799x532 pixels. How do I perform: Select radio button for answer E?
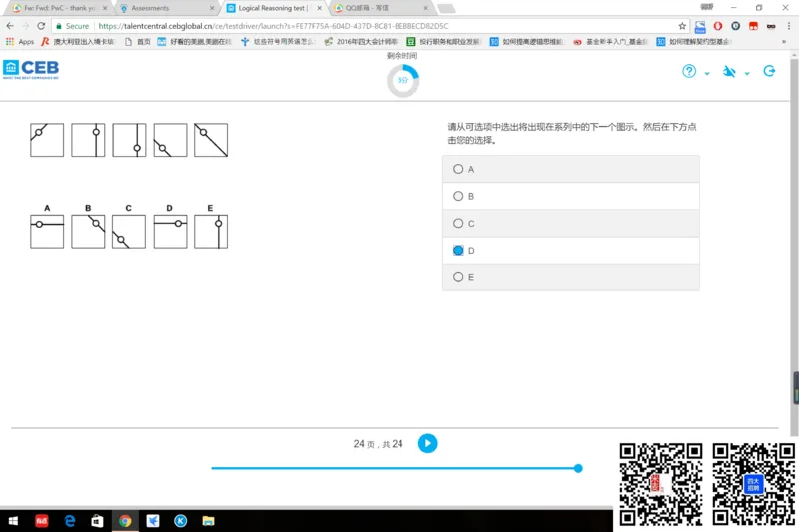tap(458, 277)
